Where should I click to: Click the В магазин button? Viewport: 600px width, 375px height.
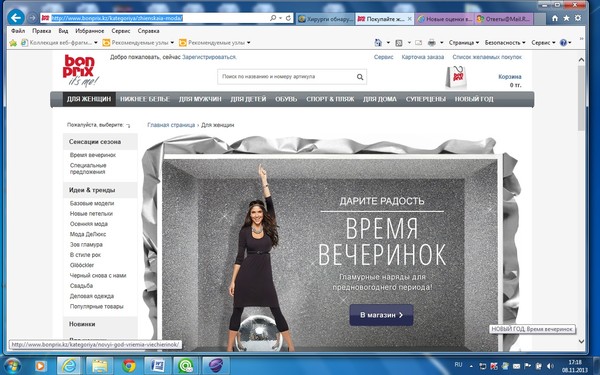381,315
